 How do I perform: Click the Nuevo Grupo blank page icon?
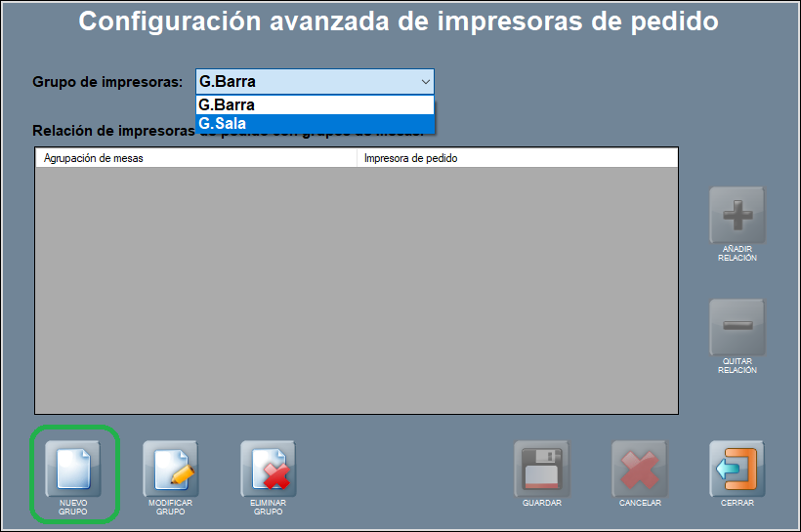click(x=73, y=468)
